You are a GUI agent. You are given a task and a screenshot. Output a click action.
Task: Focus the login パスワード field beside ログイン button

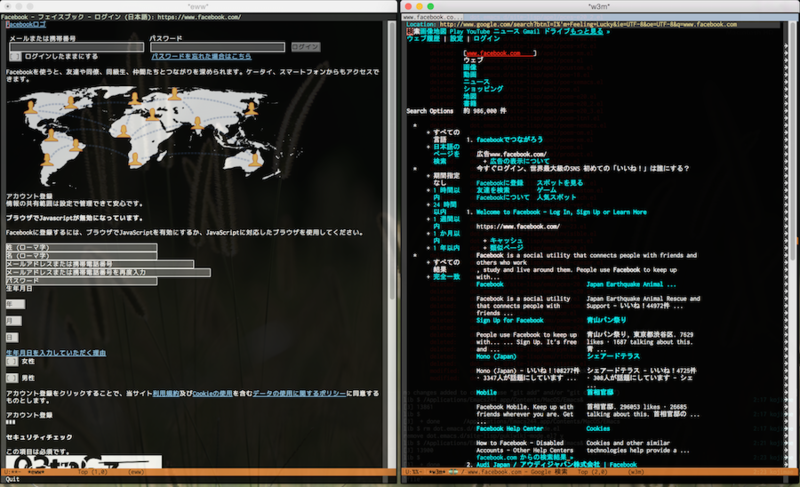(217, 47)
